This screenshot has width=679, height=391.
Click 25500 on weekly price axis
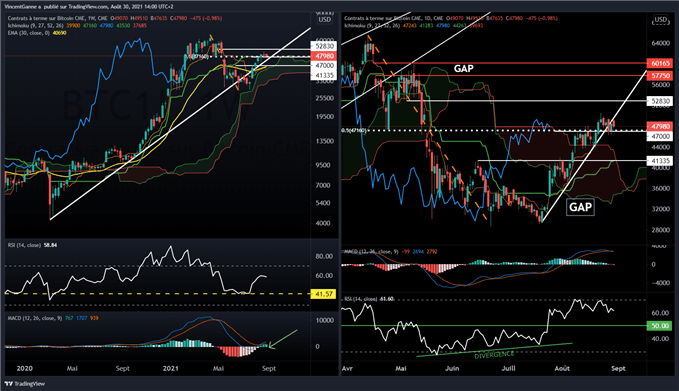click(x=325, y=98)
